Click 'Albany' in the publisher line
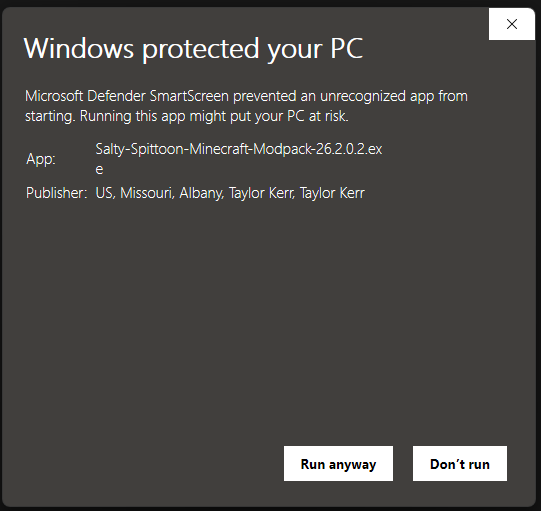The width and height of the screenshot is (541, 511). pyautogui.click(x=201, y=193)
